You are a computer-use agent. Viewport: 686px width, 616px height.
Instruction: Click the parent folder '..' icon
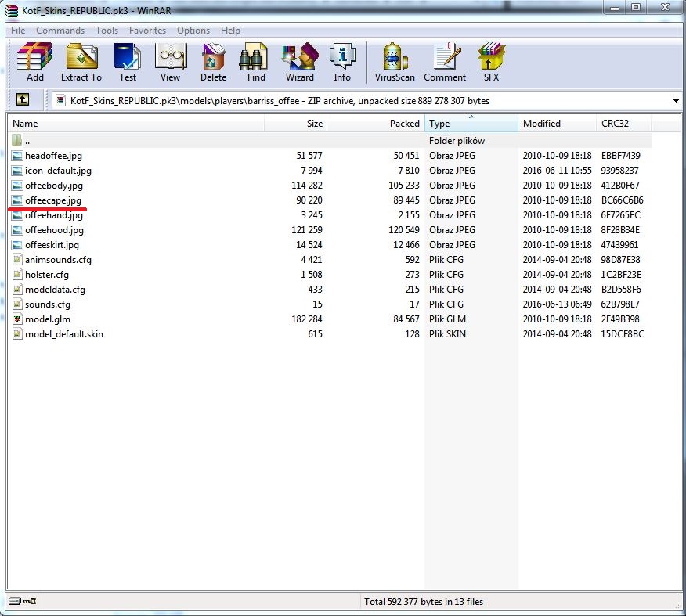click(17, 140)
